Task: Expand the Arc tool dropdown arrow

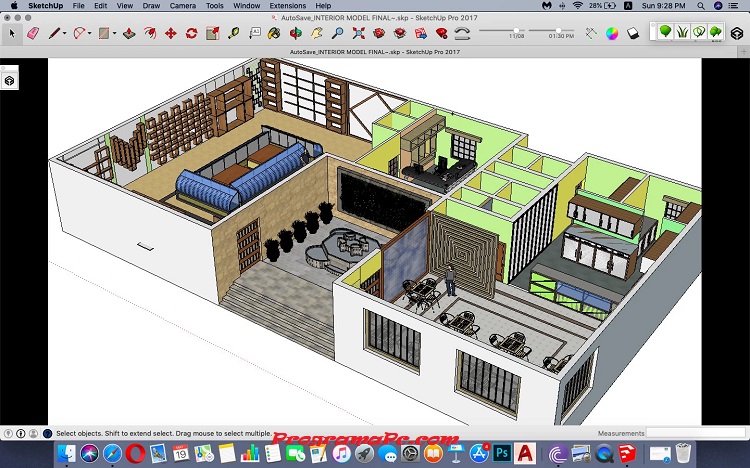Action: pos(91,33)
